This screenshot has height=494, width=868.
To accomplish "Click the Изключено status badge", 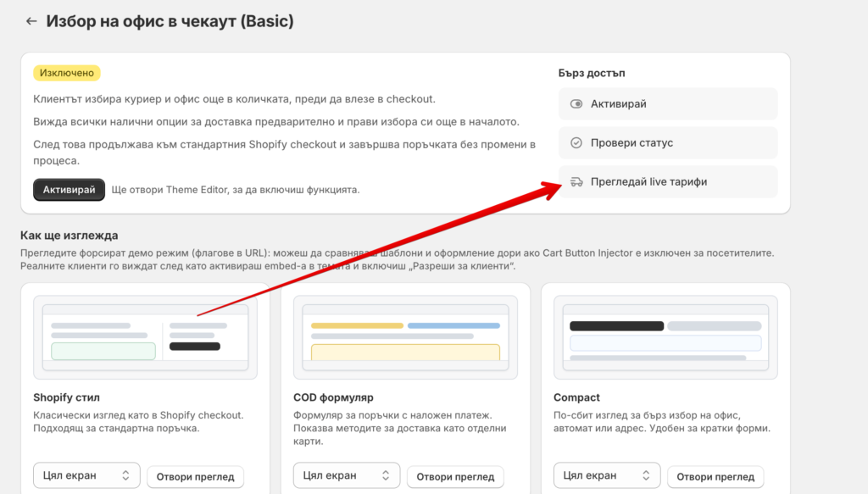I will click(x=67, y=73).
